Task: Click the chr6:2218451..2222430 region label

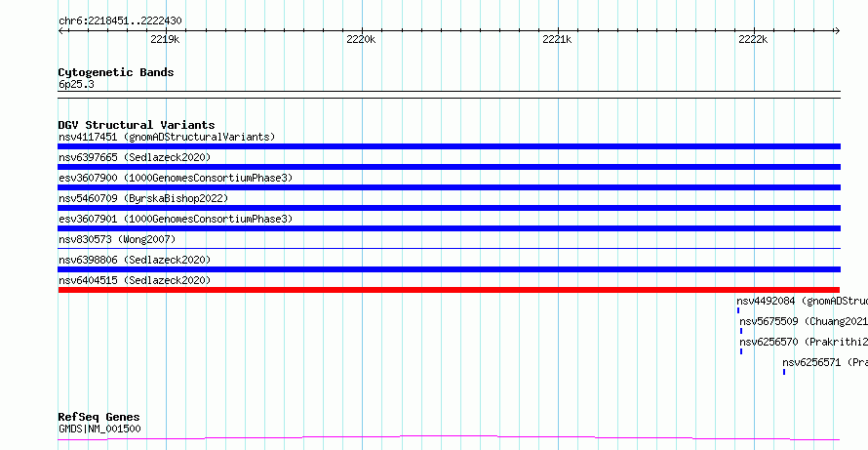Action: click(120, 21)
